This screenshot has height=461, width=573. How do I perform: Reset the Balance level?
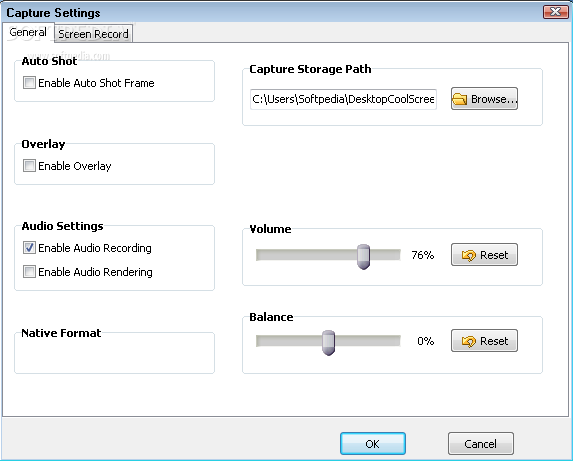(484, 341)
